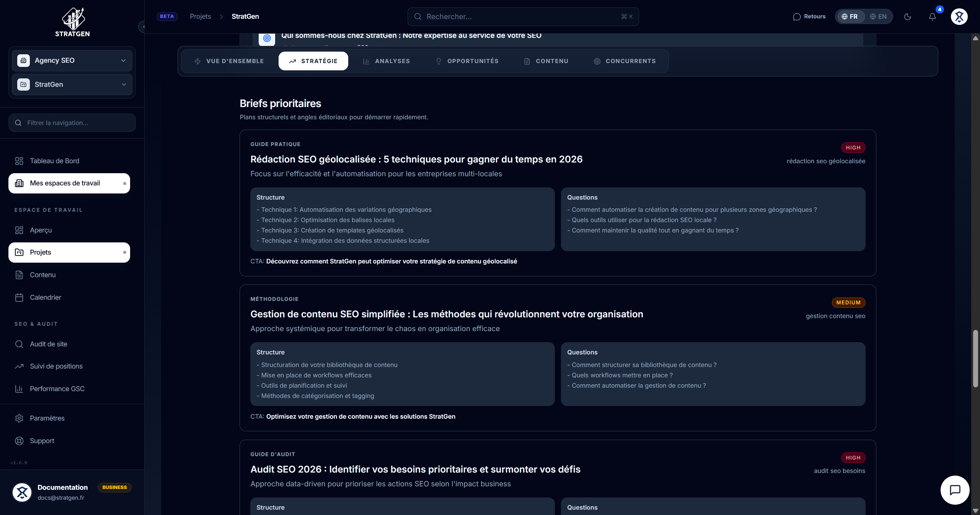Click the Rechercher search field
This screenshot has width=980, height=515.
tap(523, 16)
